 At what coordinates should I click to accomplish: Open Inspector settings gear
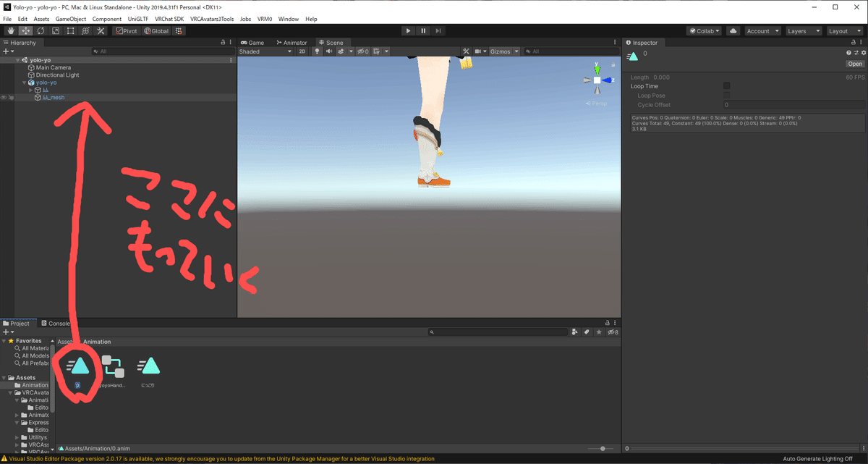click(x=862, y=53)
